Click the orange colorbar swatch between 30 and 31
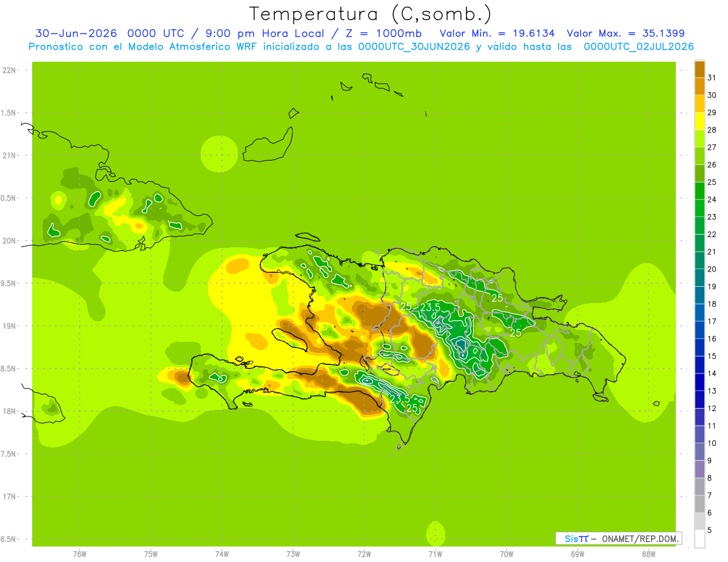 click(699, 86)
